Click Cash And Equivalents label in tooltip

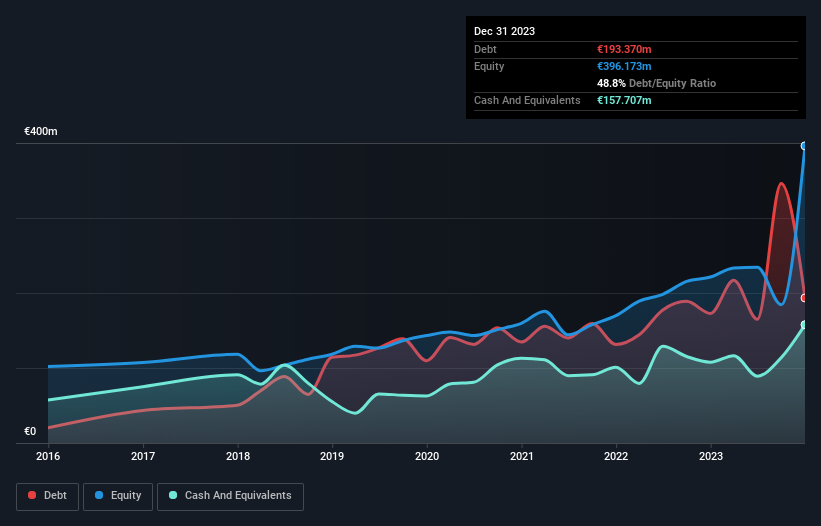point(527,100)
